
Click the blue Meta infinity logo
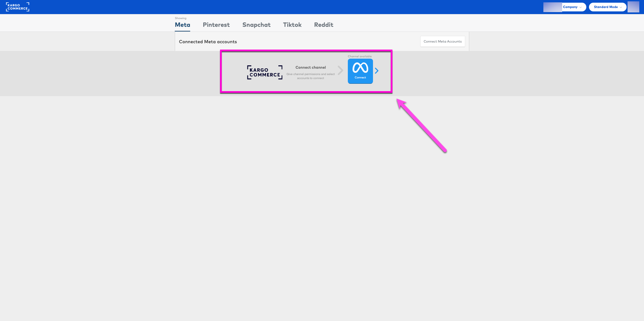pos(360,68)
